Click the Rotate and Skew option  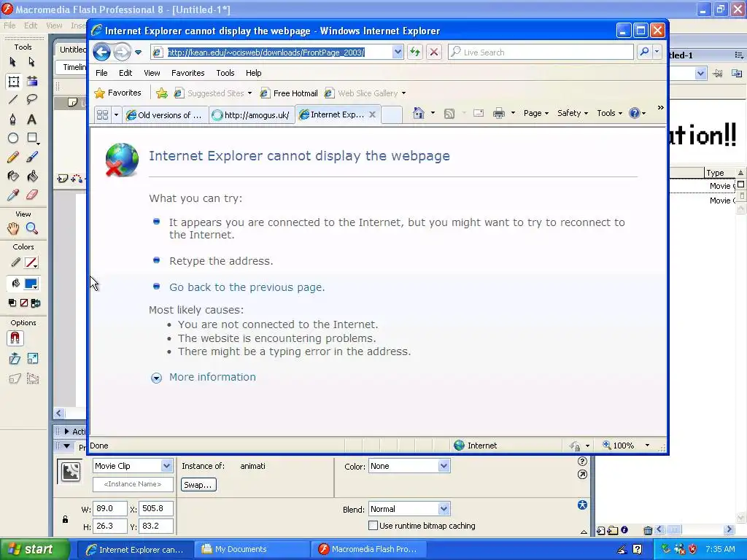tap(15, 359)
